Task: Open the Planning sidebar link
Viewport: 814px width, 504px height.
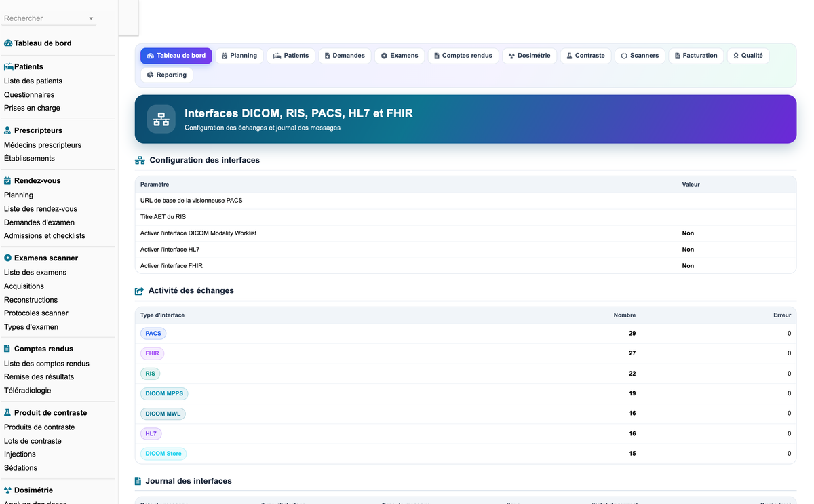Action: click(x=18, y=195)
